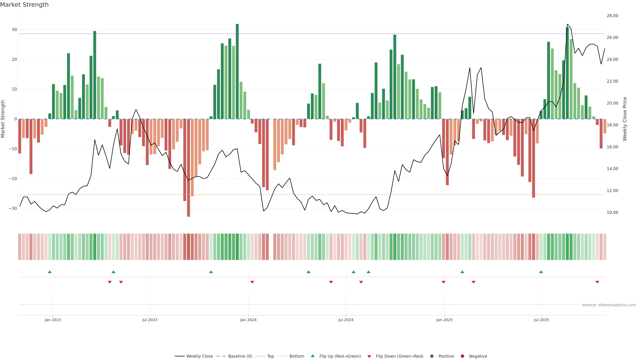Click the Jan 2024 x-axis label
Screen dimensions: 644x362
(x=248, y=320)
